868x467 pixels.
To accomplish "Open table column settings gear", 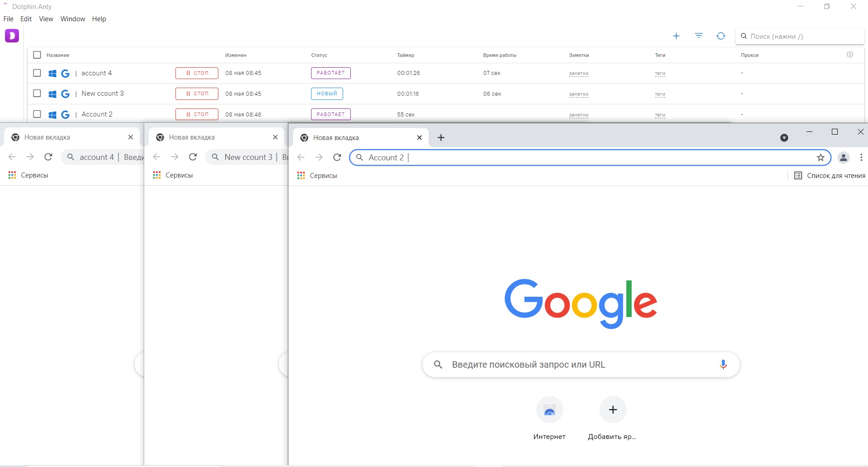I will point(849,55).
